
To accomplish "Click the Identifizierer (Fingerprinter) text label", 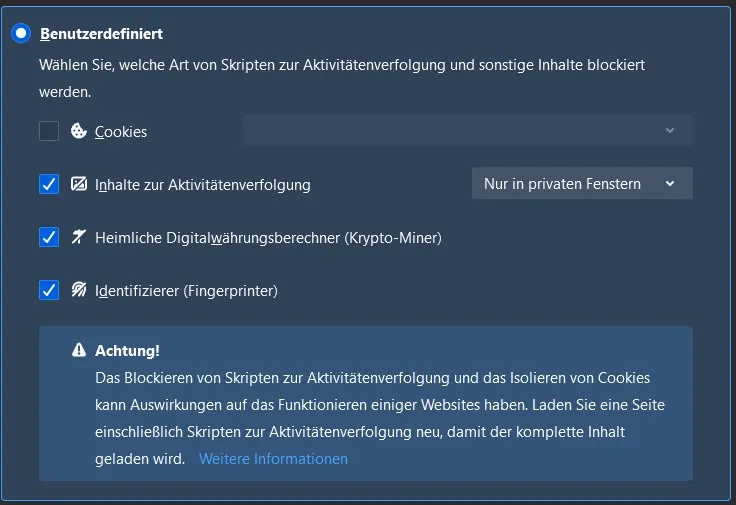I will point(186,291).
